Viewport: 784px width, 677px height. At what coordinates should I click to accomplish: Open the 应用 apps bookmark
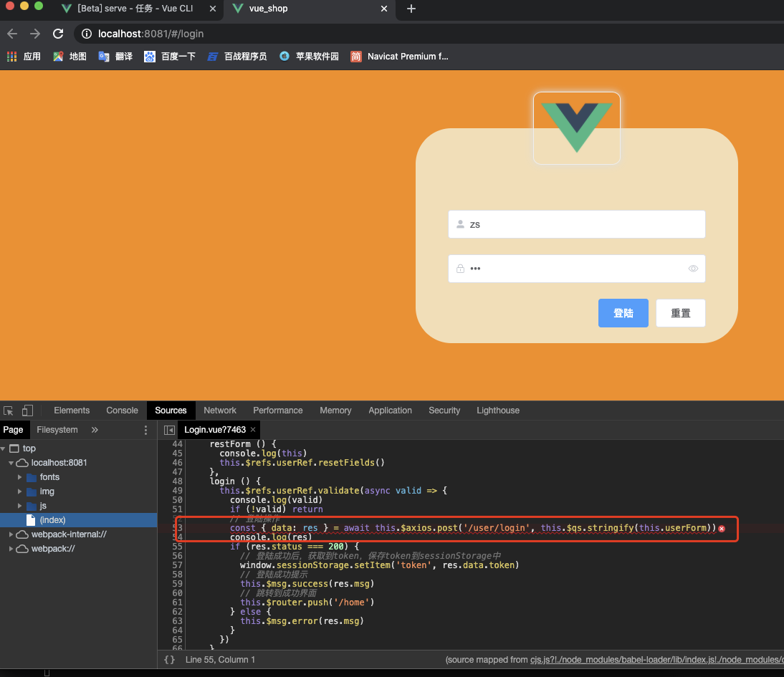pyautogui.click(x=24, y=57)
